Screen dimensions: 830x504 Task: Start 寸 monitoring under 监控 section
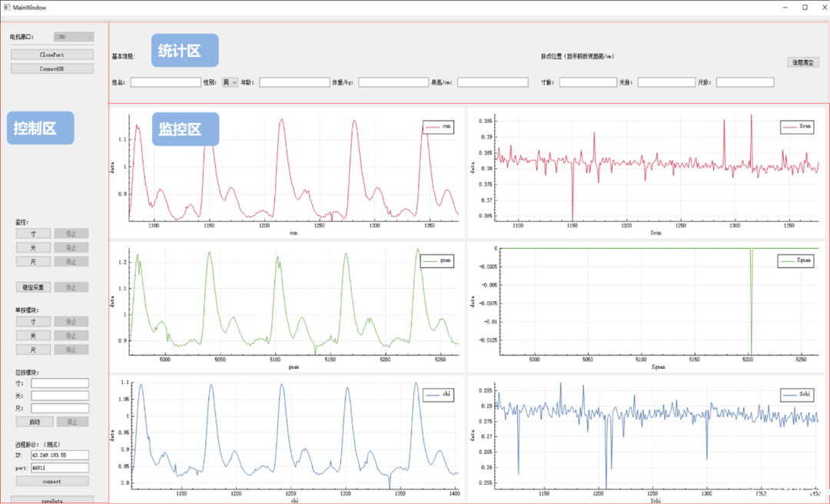click(x=33, y=234)
